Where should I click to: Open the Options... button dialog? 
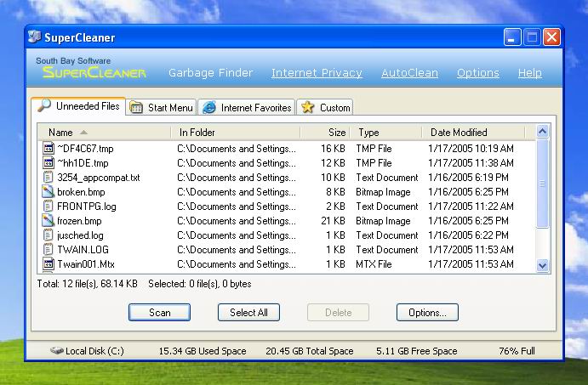(x=427, y=313)
